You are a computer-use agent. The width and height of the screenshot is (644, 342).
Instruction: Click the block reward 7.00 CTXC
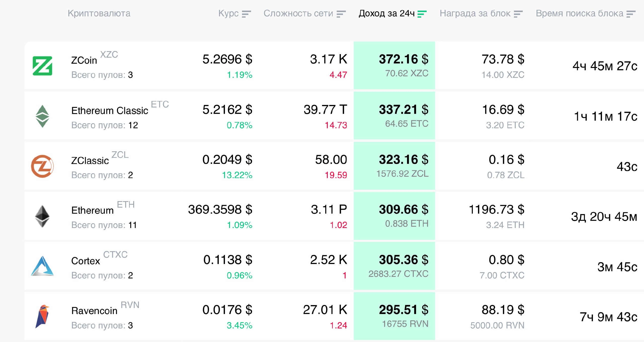502,275
